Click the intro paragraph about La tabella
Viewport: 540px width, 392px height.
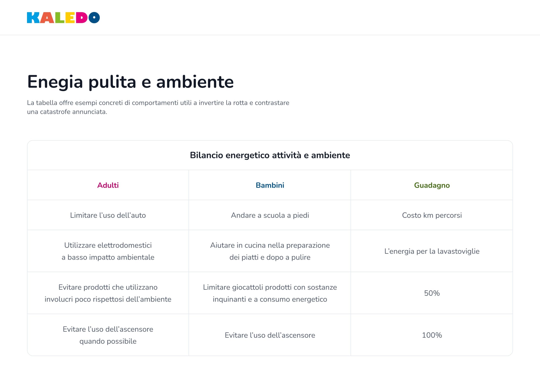158,107
